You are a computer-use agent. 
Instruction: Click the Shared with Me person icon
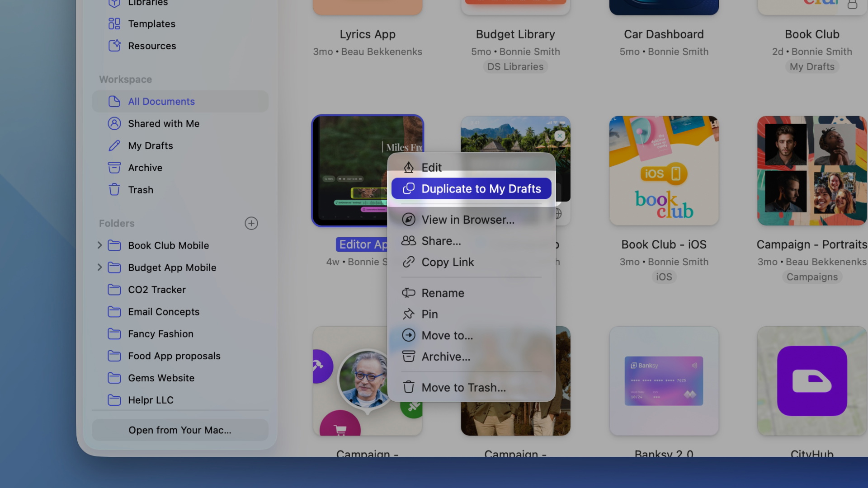coord(114,123)
